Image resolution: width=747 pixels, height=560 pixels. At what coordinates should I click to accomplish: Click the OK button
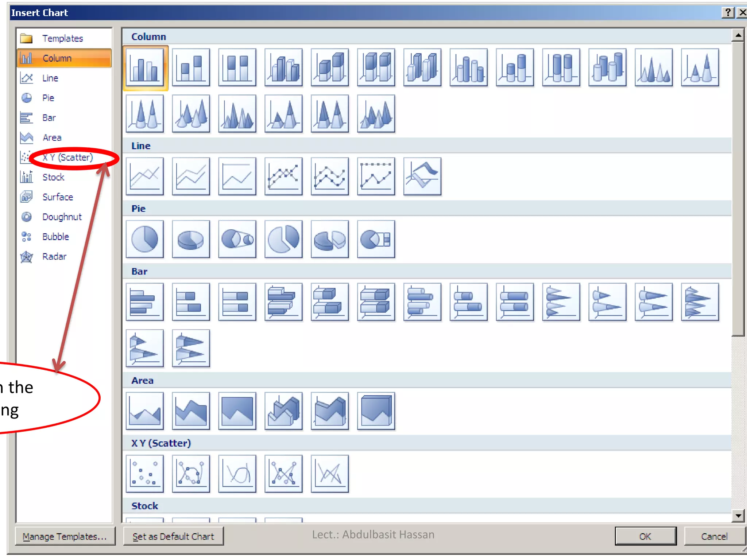tap(645, 536)
